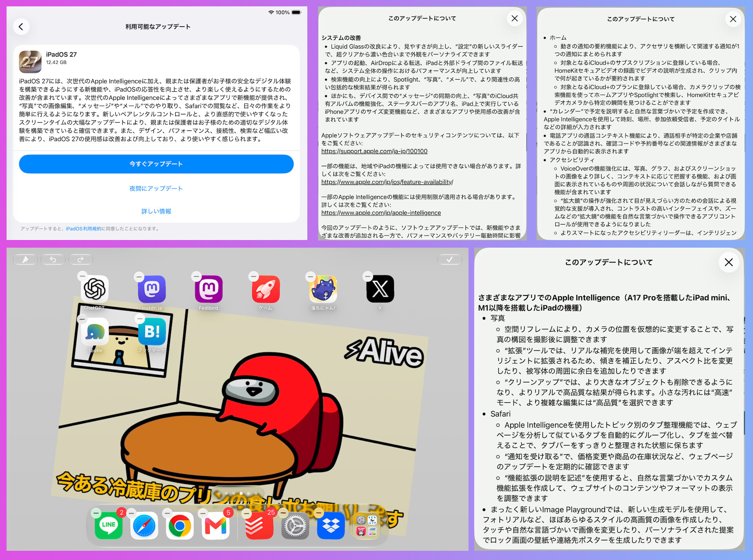Open the Fedibird app icon
The height and width of the screenshot is (560, 753).
pos(209,289)
